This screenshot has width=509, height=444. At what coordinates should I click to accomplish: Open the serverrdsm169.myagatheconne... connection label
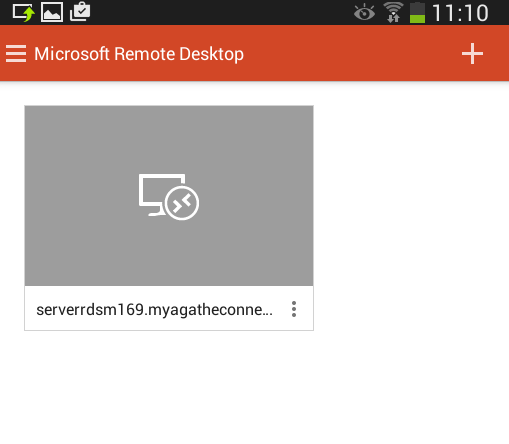point(154,310)
